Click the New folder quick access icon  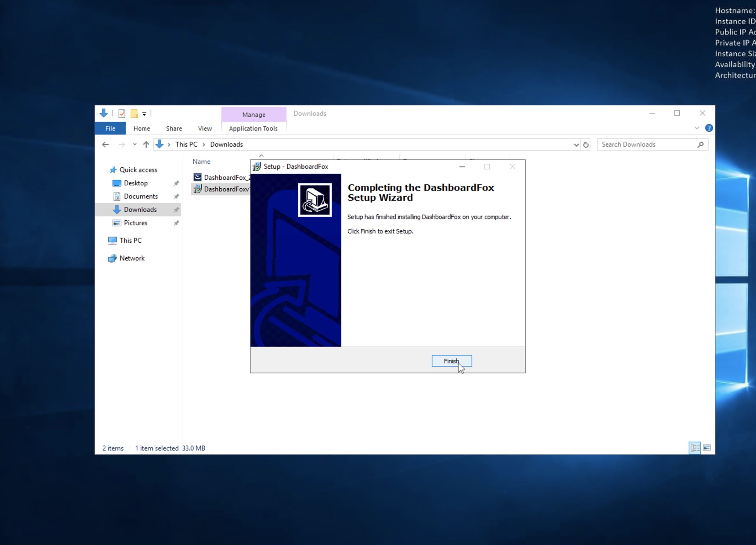click(x=134, y=114)
